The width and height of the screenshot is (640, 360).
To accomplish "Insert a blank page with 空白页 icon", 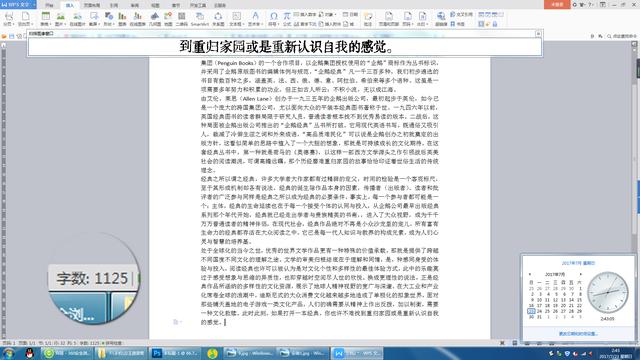I will (25, 16).
